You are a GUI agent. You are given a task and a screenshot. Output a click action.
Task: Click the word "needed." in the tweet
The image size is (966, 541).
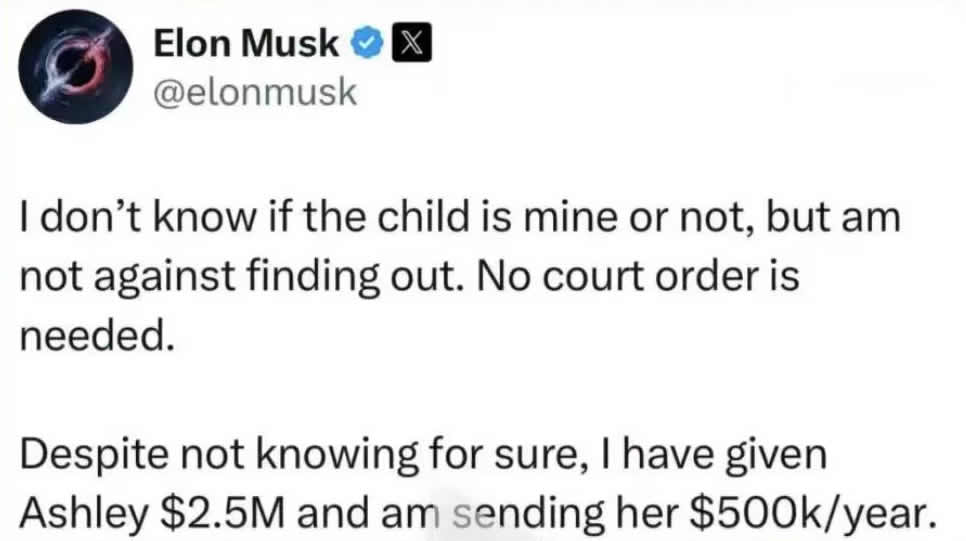coord(97,336)
